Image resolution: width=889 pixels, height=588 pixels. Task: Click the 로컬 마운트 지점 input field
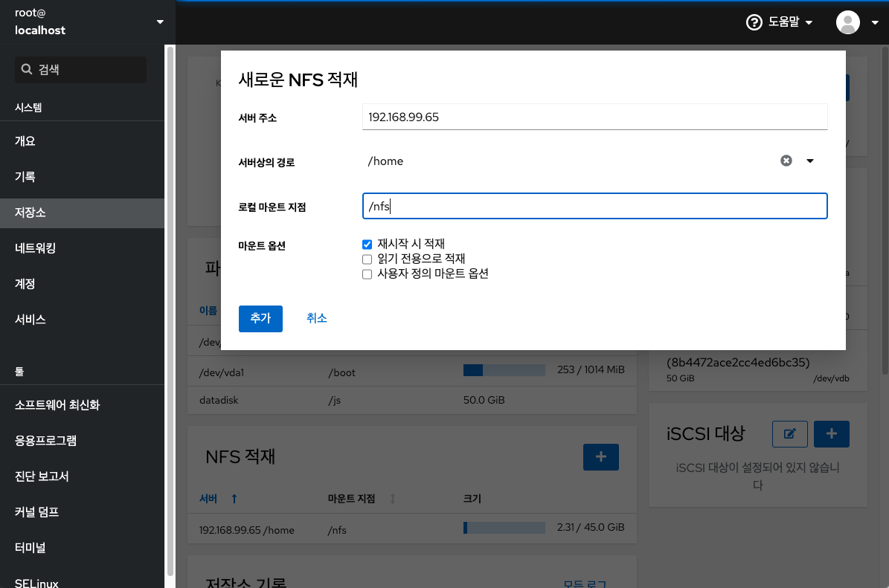594,207
